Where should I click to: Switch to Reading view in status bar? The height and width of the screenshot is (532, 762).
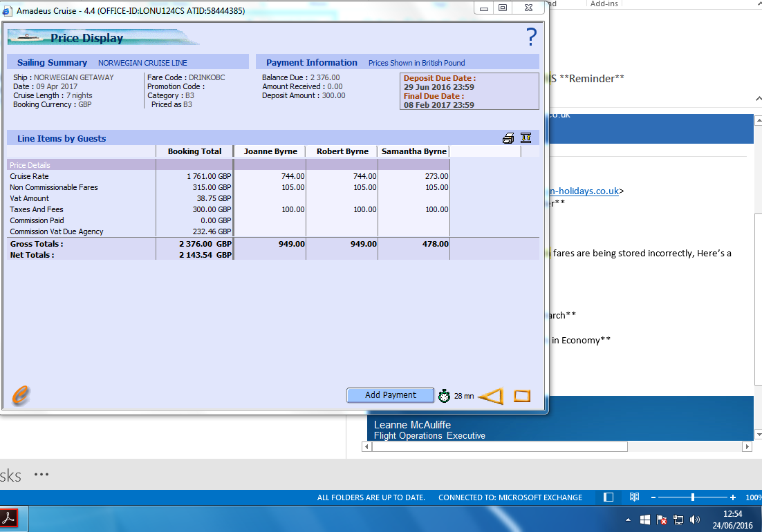[634, 497]
